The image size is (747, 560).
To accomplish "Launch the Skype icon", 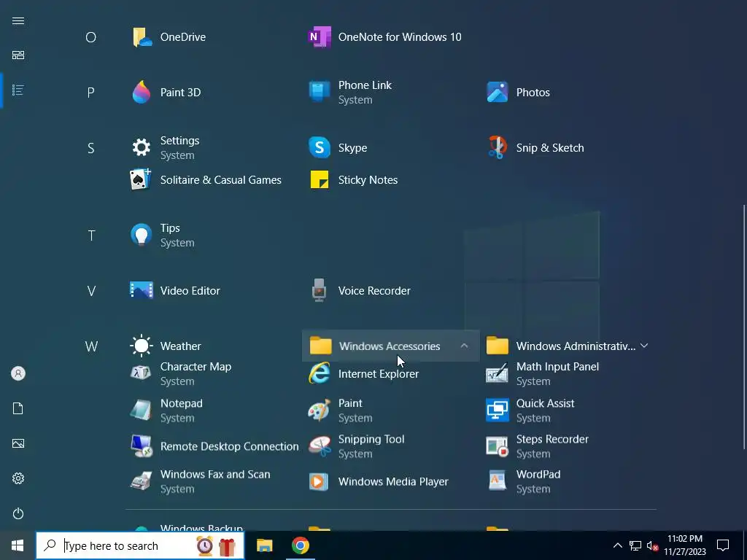I will point(320,147).
